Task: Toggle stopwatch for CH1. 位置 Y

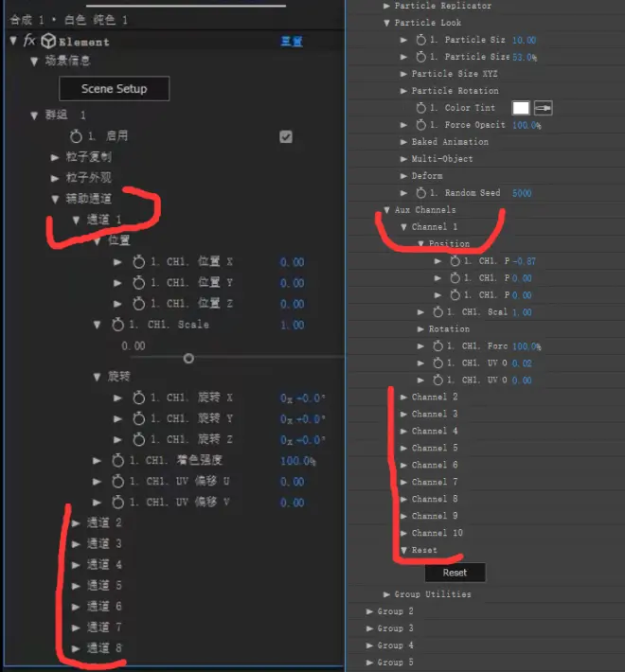Action: pyautogui.click(x=138, y=283)
